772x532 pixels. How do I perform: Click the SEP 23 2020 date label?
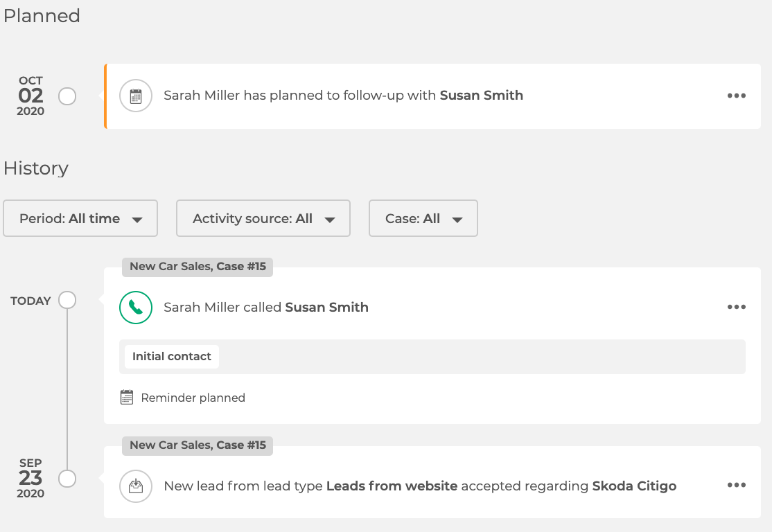[x=30, y=479]
